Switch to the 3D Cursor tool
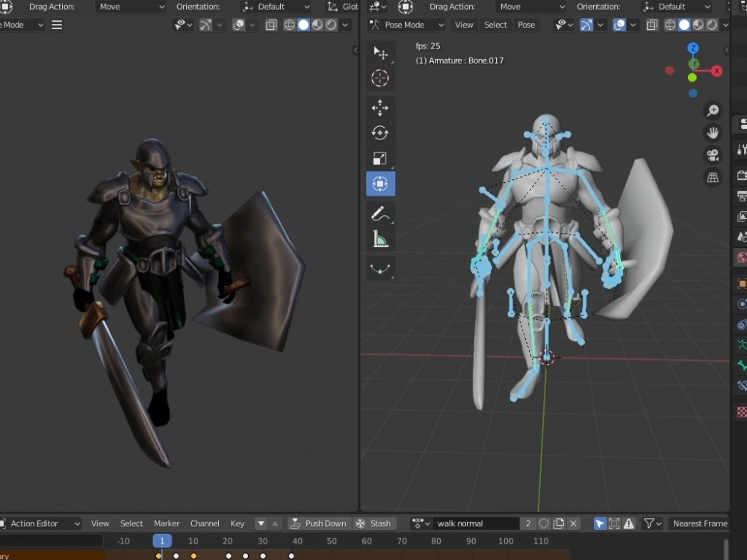The height and width of the screenshot is (560, 747). (x=380, y=78)
